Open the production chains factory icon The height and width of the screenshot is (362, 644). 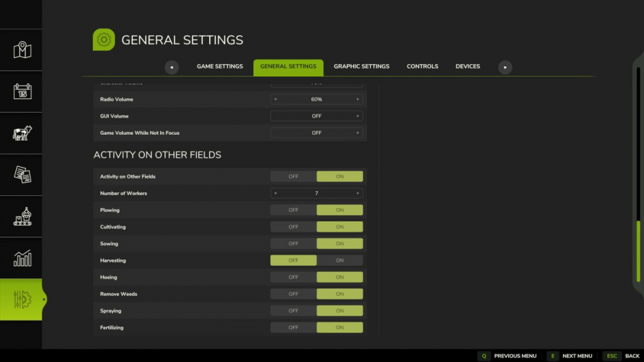pos(22,216)
